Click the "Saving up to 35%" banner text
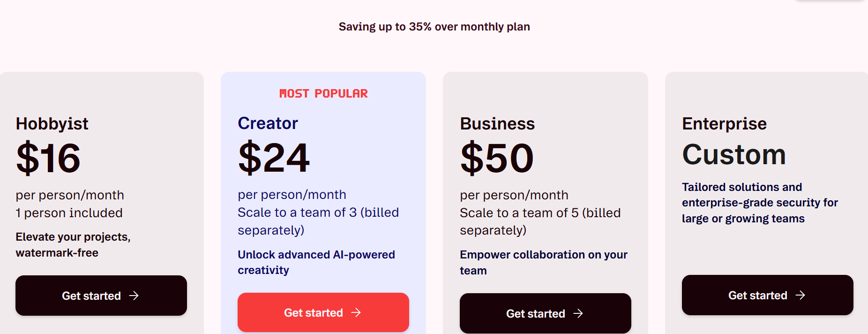The width and height of the screenshot is (868, 334). [434, 27]
